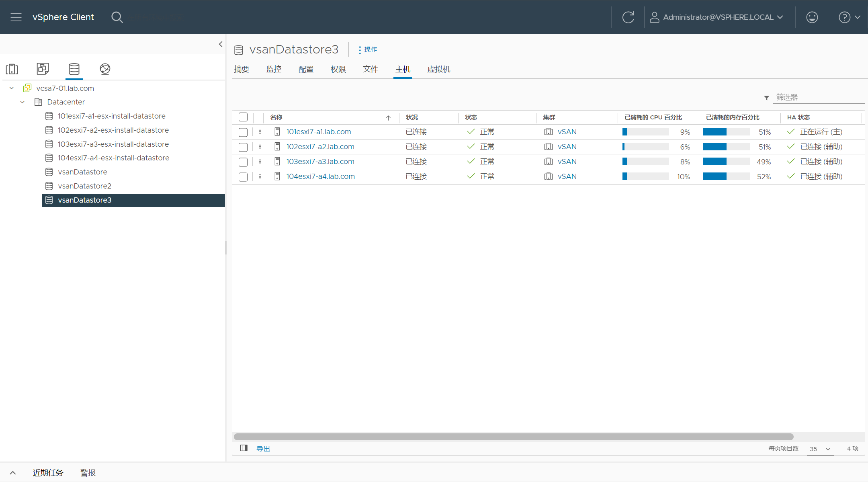Collapse the vcsa7-01.lab.com tree node
This screenshot has width=868, height=482.
12,88
